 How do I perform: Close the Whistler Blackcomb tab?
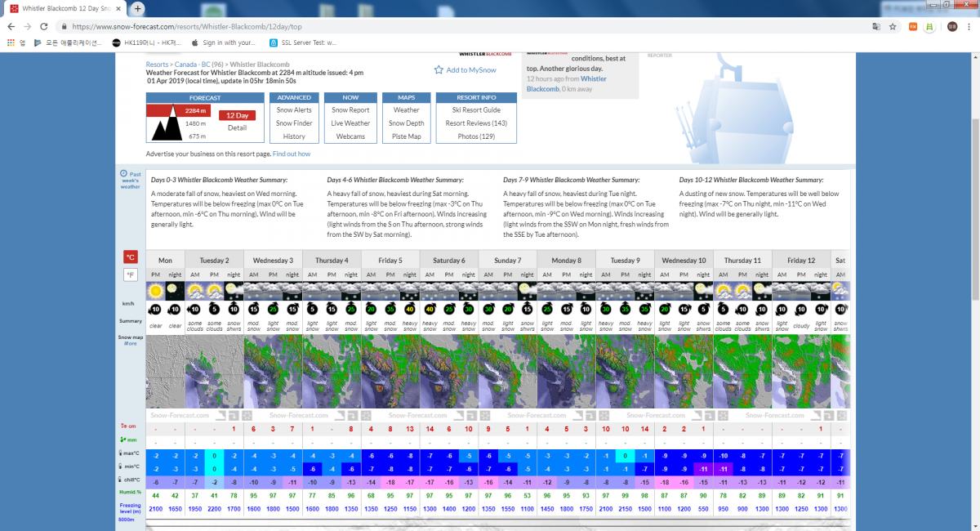[118, 8]
